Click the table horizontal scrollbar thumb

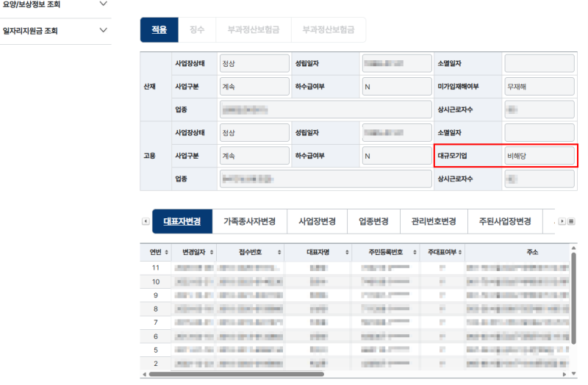pyautogui.click(x=237, y=374)
